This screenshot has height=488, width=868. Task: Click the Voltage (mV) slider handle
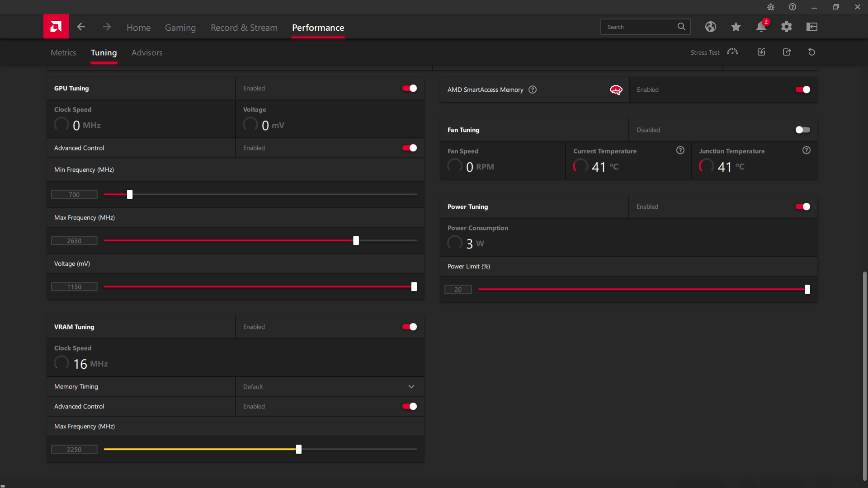[x=414, y=286]
